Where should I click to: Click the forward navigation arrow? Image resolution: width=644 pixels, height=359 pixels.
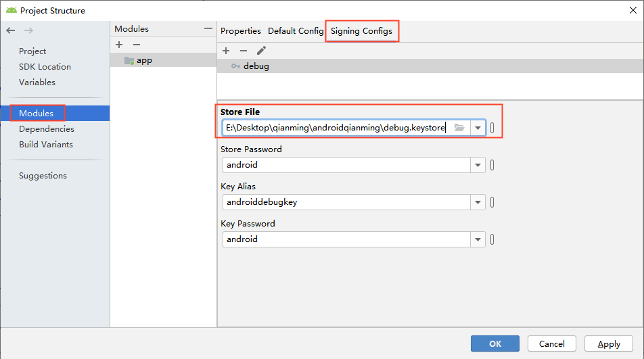tap(28, 30)
